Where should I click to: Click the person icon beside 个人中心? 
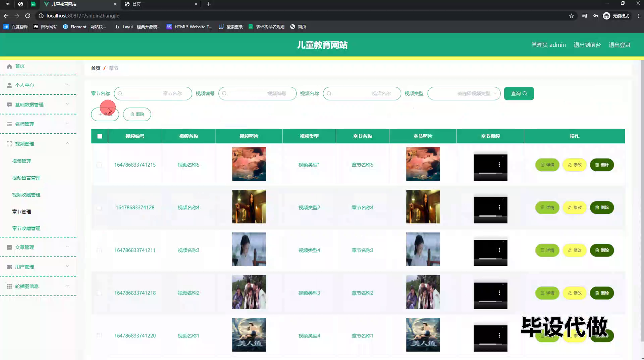point(9,85)
